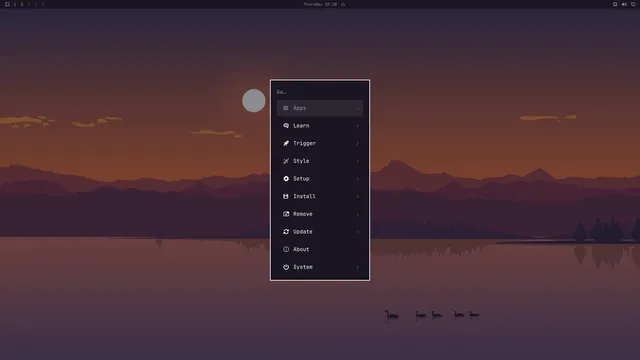Open the System menu entry
This screenshot has height=360, width=640.
coord(320,267)
